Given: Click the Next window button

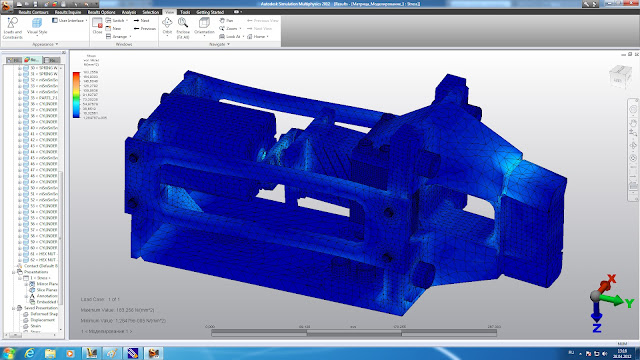Looking at the screenshot, I should (141, 20).
